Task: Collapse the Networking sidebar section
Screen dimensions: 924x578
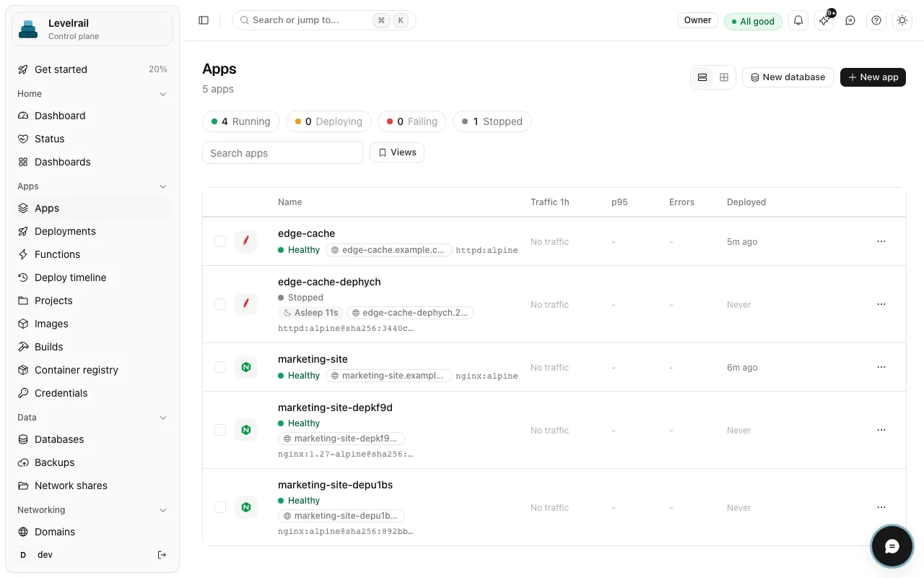Action: click(92, 510)
